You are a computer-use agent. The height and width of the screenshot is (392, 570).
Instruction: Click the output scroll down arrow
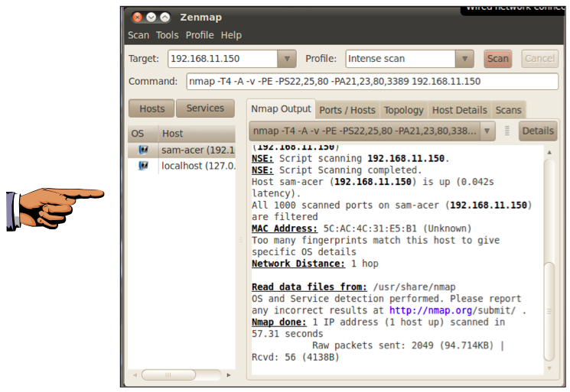(x=549, y=368)
